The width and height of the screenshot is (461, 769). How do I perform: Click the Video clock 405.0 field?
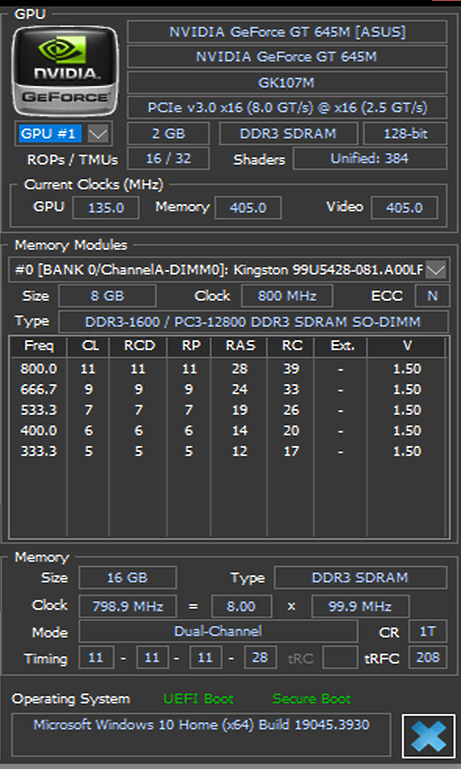(x=404, y=207)
